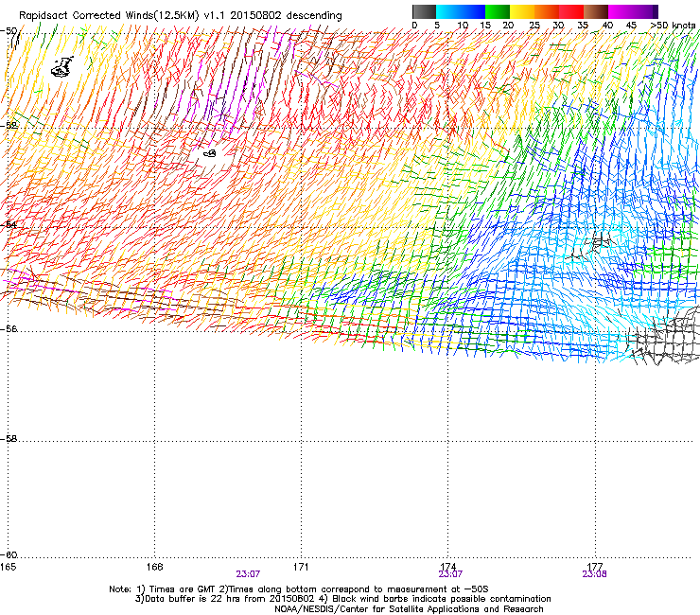This screenshot has width=700, height=615.
Task: Click the -54 latitude axis label
Action: [9, 224]
